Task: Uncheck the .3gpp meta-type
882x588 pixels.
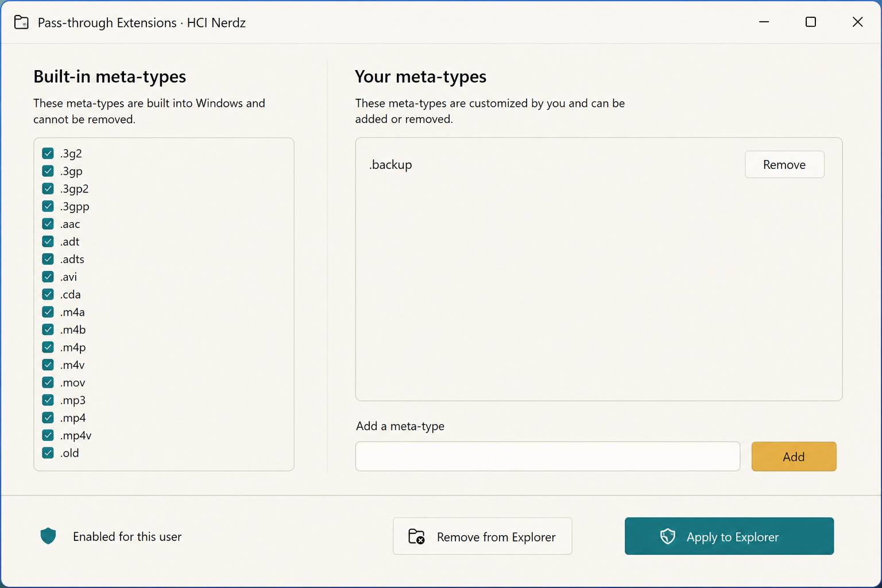Action: tap(48, 206)
